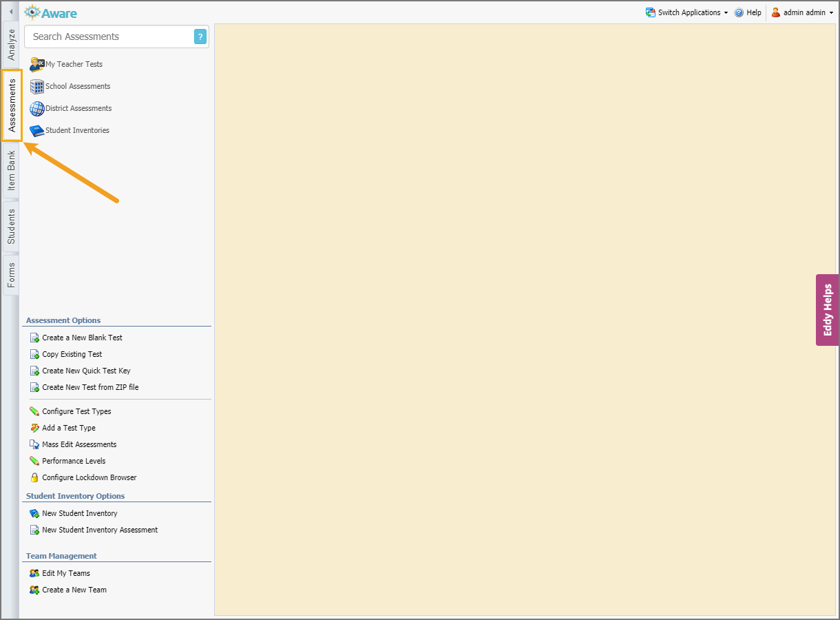Switch to the Analyze tab
840x620 pixels.
[x=11, y=44]
